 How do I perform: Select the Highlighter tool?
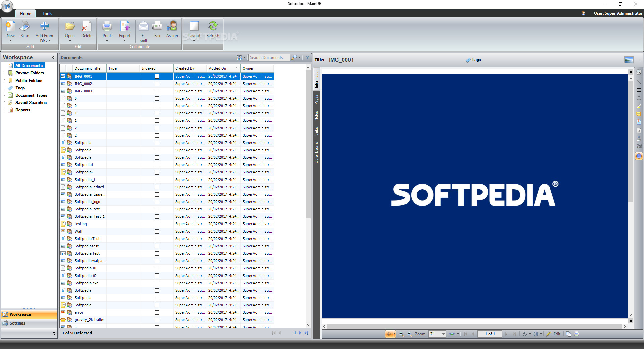click(x=639, y=106)
